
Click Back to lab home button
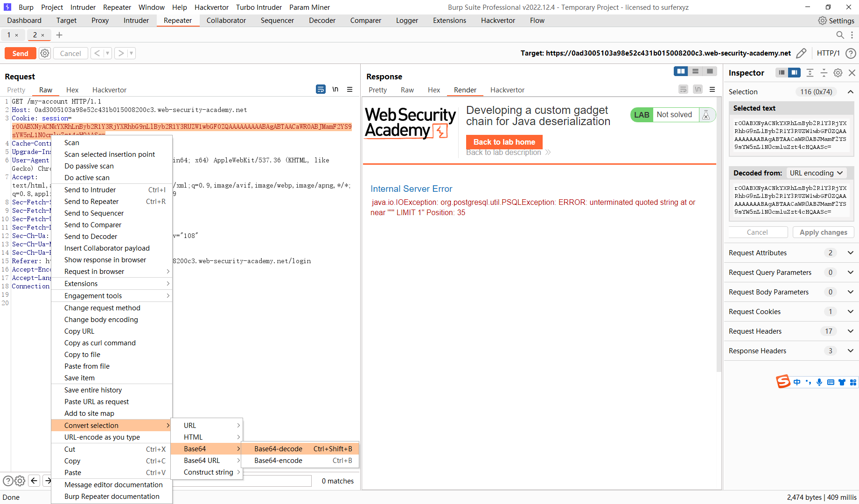pos(504,142)
